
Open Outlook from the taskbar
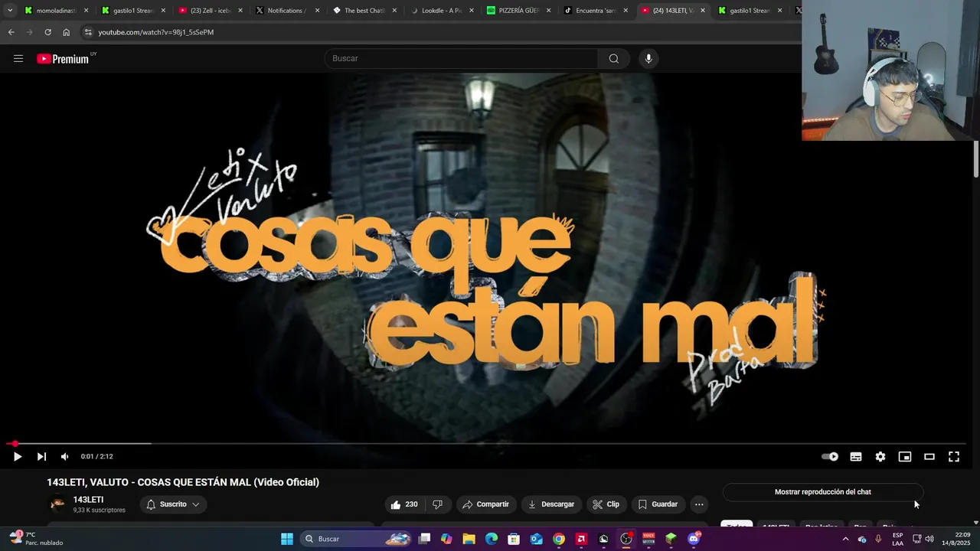(537, 539)
